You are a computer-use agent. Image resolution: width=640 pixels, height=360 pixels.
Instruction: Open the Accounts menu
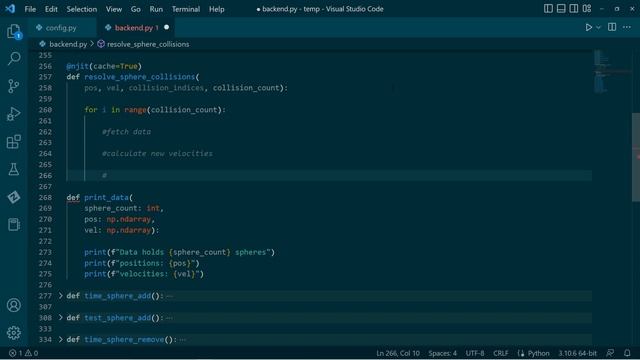click(x=14, y=305)
